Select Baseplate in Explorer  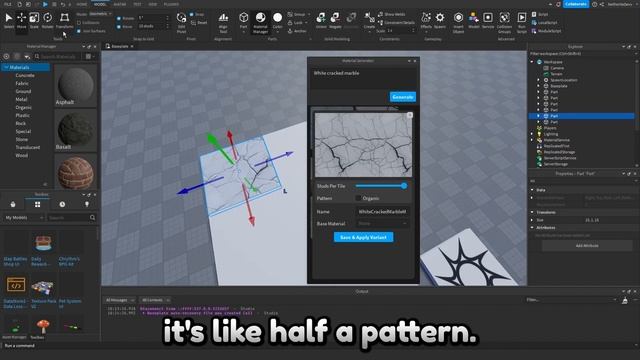tap(558, 86)
